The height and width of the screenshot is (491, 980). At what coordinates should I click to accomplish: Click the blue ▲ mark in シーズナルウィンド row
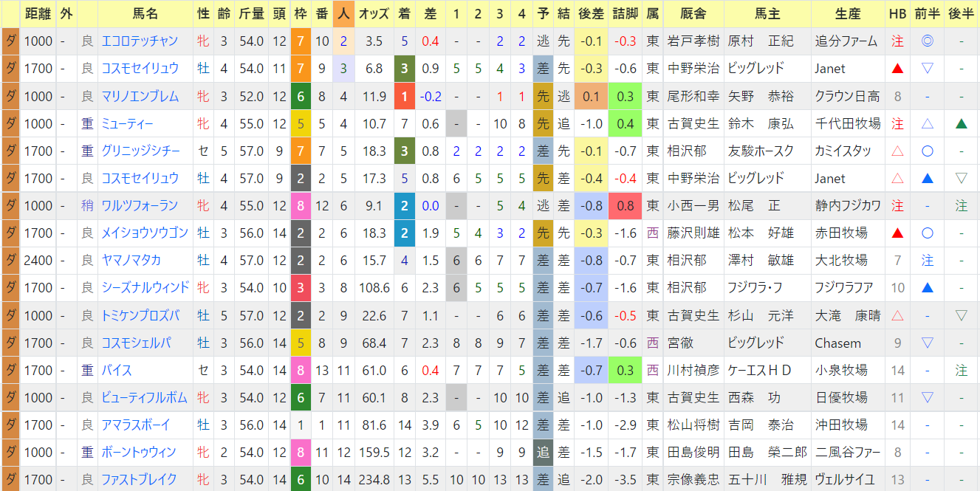coord(928,288)
